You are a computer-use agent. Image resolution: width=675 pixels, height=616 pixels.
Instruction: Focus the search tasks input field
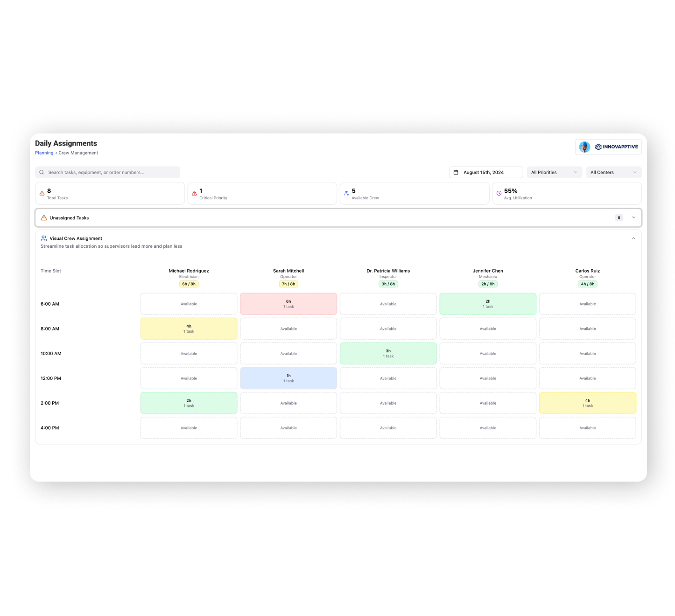click(x=108, y=172)
